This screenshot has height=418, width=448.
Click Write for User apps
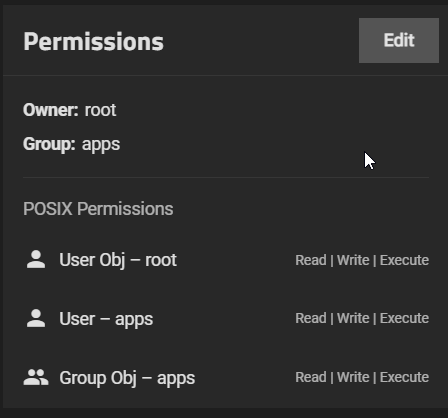point(353,318)
